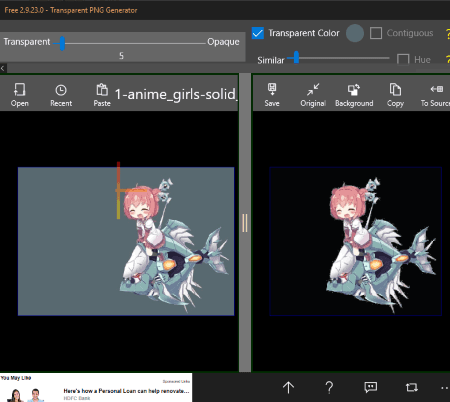Click the upward arrow icon in bottom bar
450x402 pixels.
(288, 387)
